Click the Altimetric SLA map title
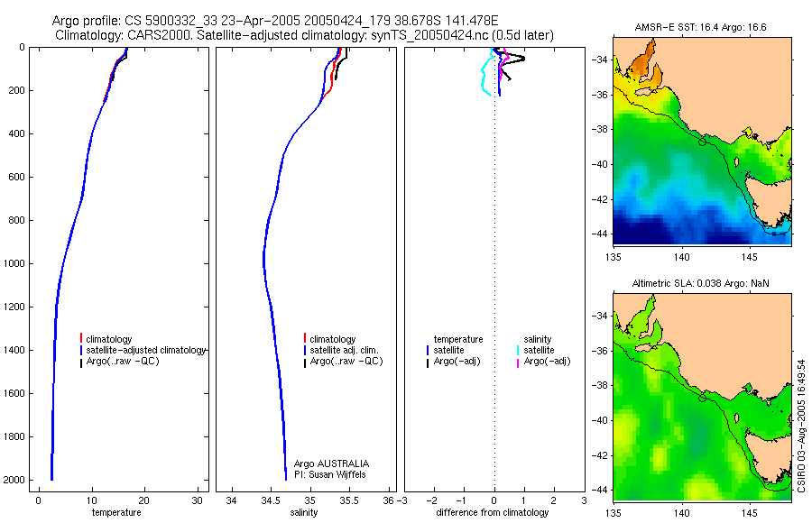Image resolution: width=812 pixels, height=523 pixels. point(701,283)
